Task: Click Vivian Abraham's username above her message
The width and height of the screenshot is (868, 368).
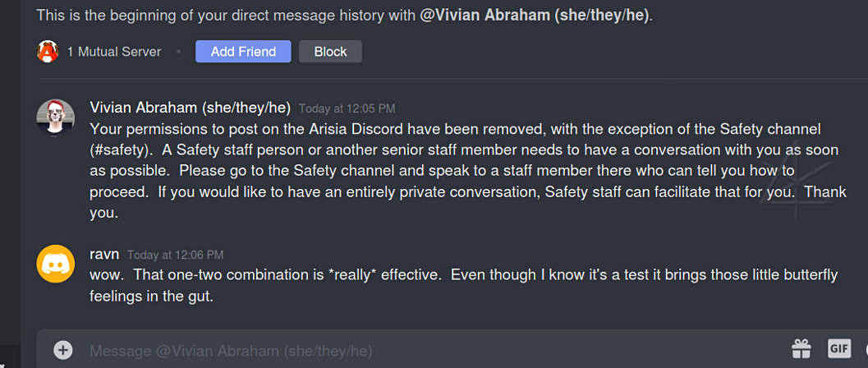Action: (x=190, y=108)
